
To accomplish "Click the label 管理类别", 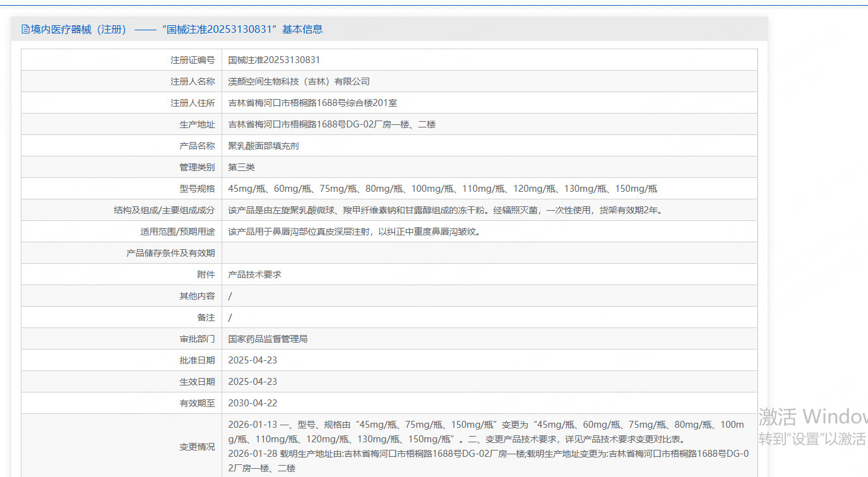I will coord(197,167).
